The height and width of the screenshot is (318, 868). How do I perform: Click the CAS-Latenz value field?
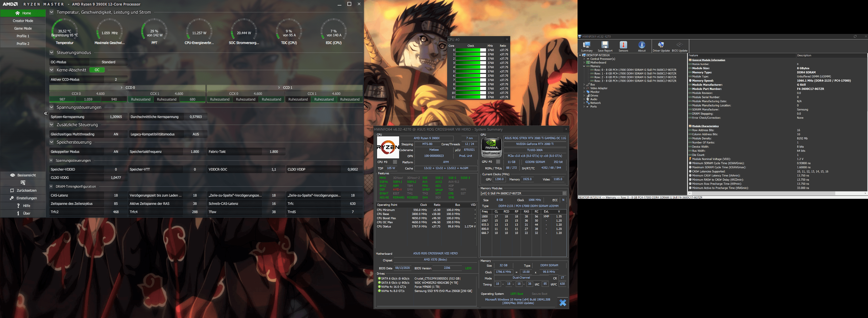coord(116,195)
